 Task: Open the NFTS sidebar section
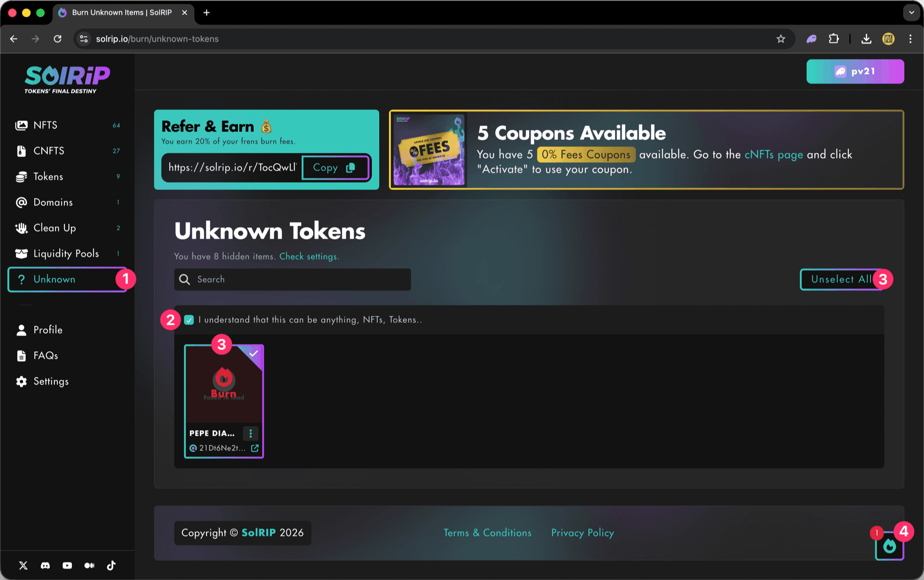click(x=67, y=125)
